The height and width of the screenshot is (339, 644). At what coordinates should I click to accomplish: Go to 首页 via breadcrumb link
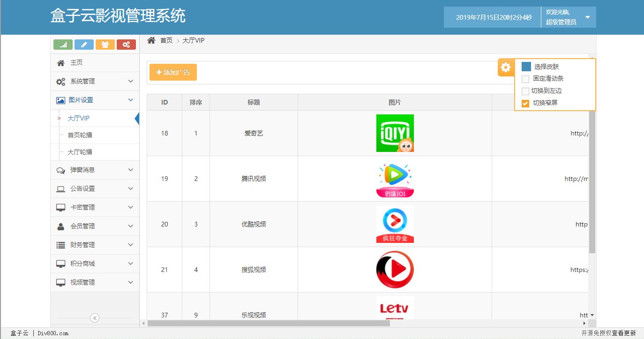166,40
